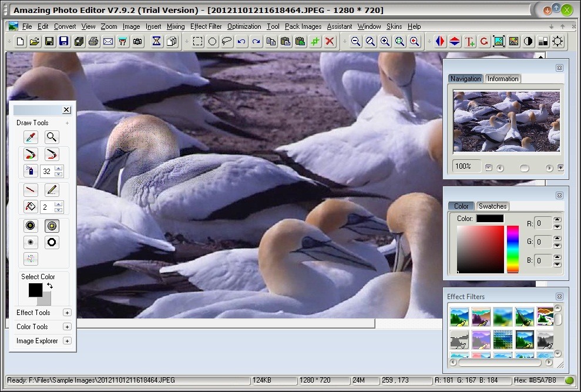Expand the Effect Tools section
Image resolution: width=581 pixels, height=392 pixels.
pos(68,312)
